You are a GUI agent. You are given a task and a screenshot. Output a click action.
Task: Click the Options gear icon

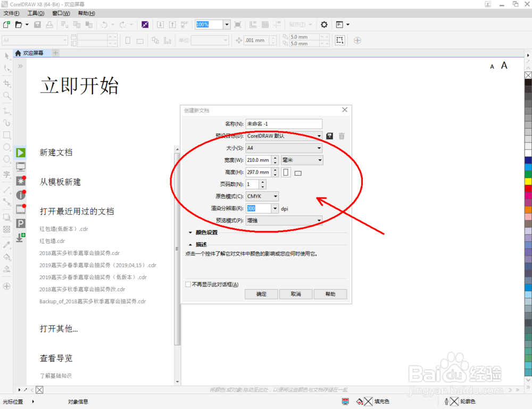coord(324,24)
